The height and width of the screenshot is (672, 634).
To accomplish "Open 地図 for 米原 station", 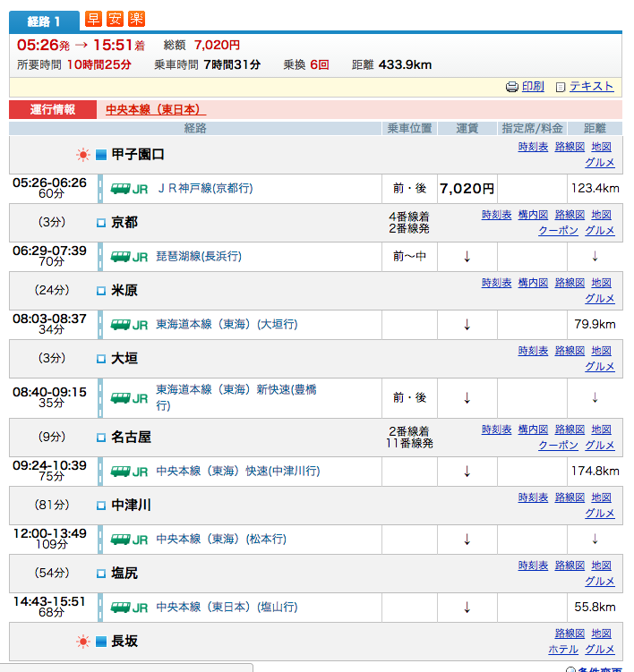I will 601,283.
